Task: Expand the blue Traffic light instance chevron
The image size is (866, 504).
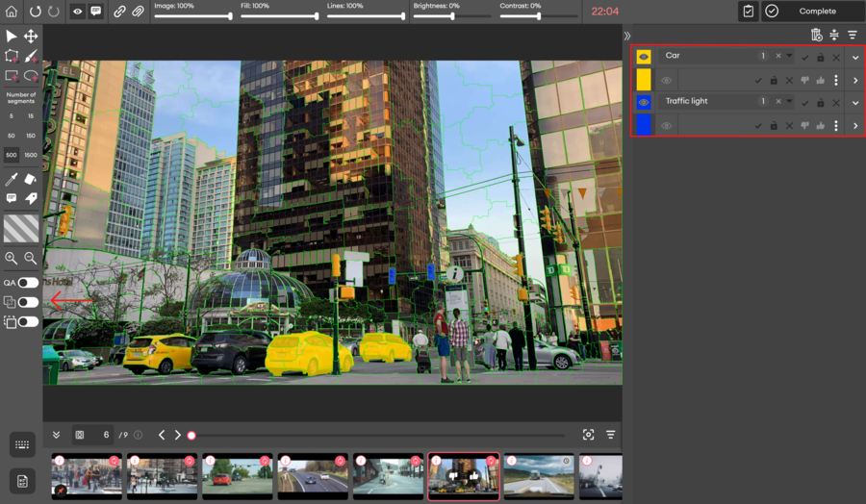Action: pos(855,126)
